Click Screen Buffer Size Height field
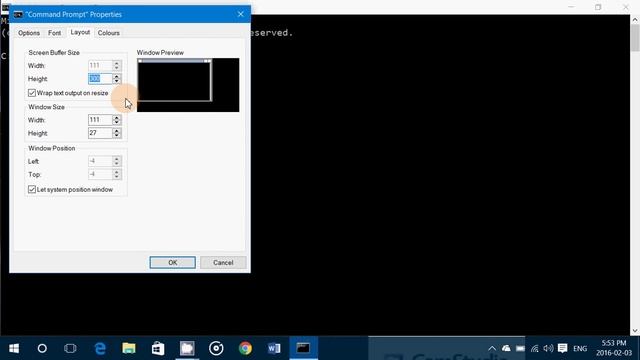The height and width of the screenshot is (360, 640). [x=100, y=79]
